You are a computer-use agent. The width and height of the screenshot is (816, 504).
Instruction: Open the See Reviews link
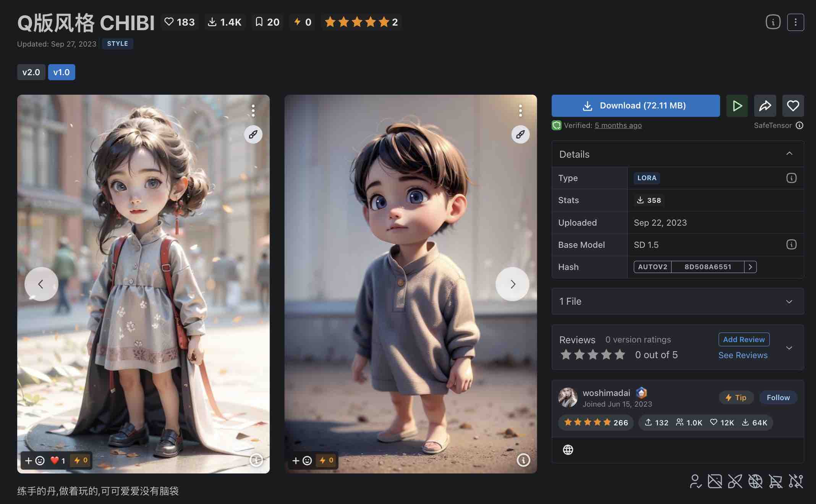click(743, 355)
